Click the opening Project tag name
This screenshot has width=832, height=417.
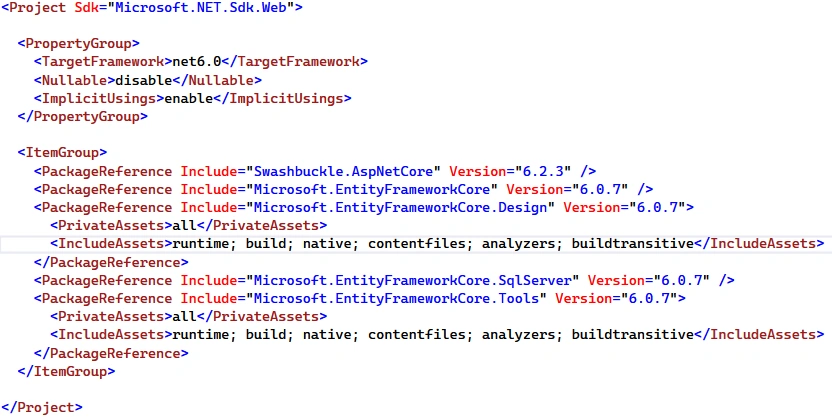pyautogui.click(x=38, y=8)
